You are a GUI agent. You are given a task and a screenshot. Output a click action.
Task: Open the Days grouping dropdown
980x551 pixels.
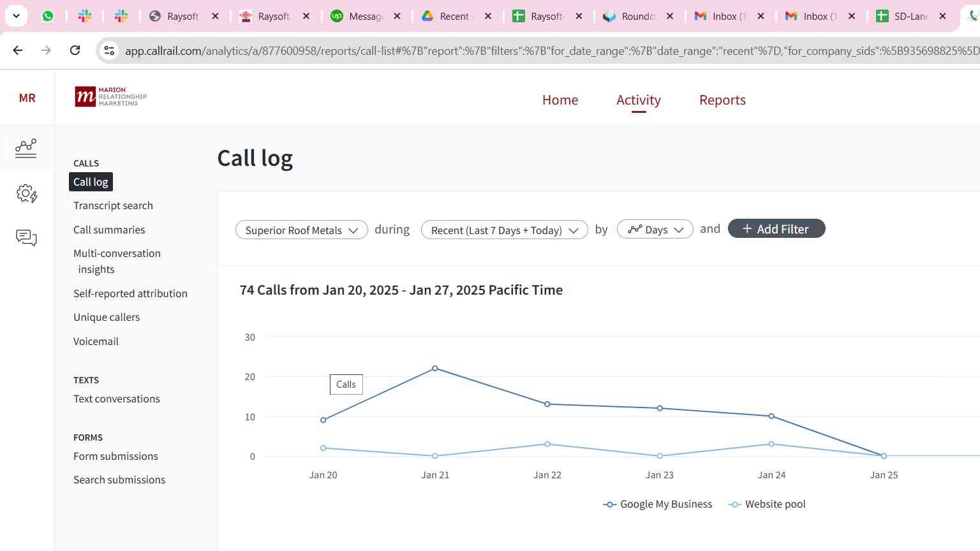click(x=655, y=230)
